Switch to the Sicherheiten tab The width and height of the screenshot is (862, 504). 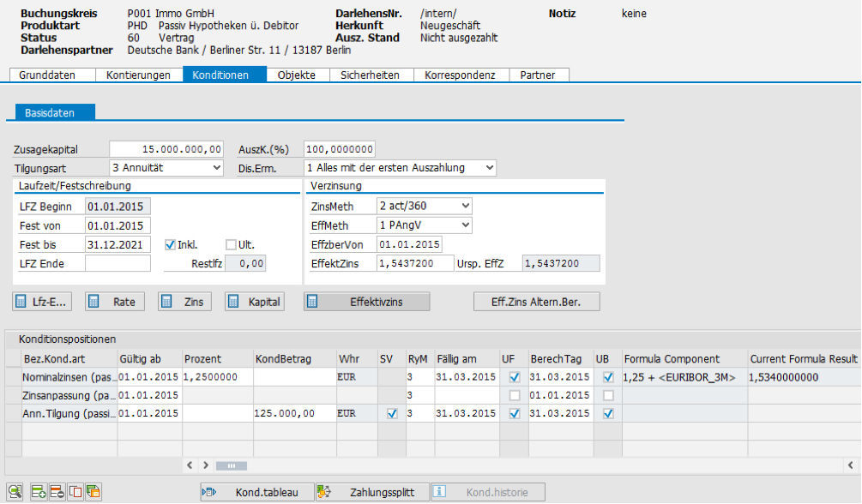tap(370, 75)
